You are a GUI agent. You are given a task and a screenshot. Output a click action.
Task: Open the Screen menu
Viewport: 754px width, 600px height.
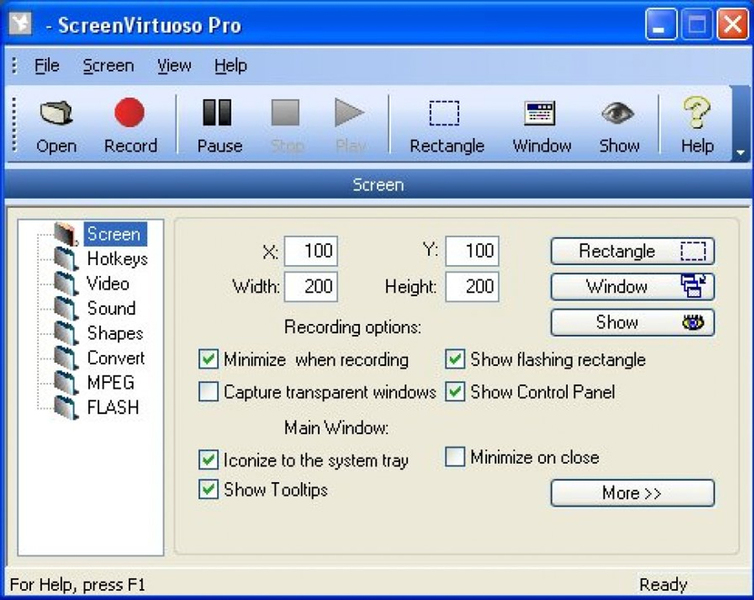click(x=108, y=65)
